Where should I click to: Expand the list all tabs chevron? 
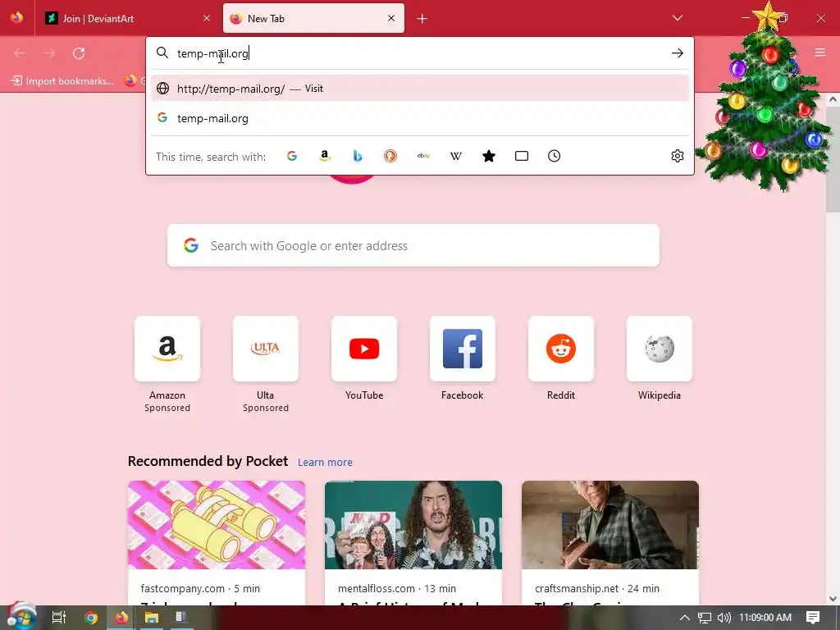(677, 18)
